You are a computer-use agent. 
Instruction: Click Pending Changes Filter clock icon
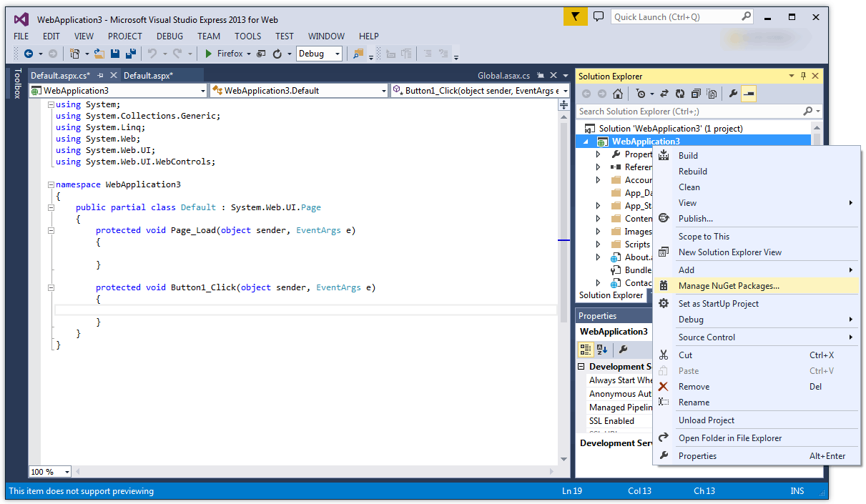point(641,94)
